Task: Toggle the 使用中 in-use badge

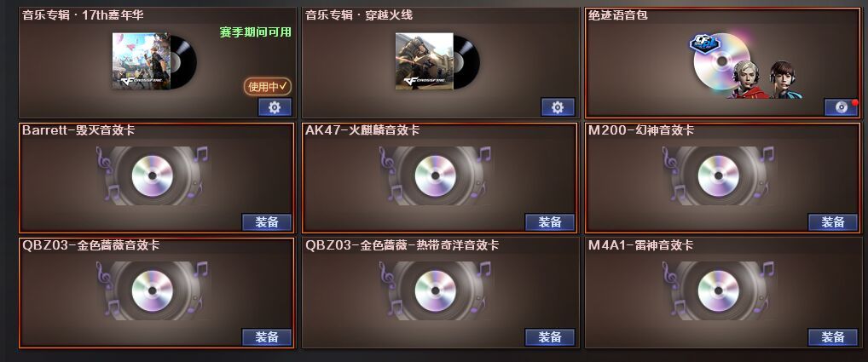Action: 268,86
